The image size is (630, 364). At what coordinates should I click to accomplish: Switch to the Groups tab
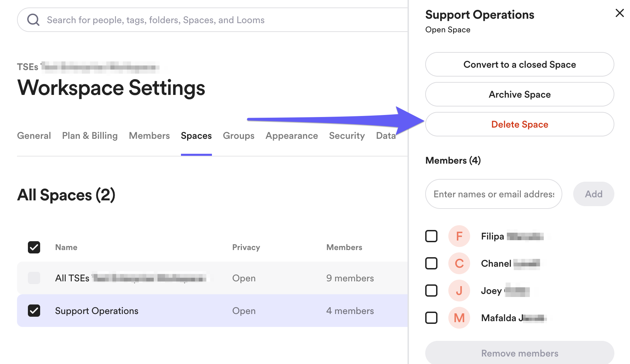click(238, 136)
